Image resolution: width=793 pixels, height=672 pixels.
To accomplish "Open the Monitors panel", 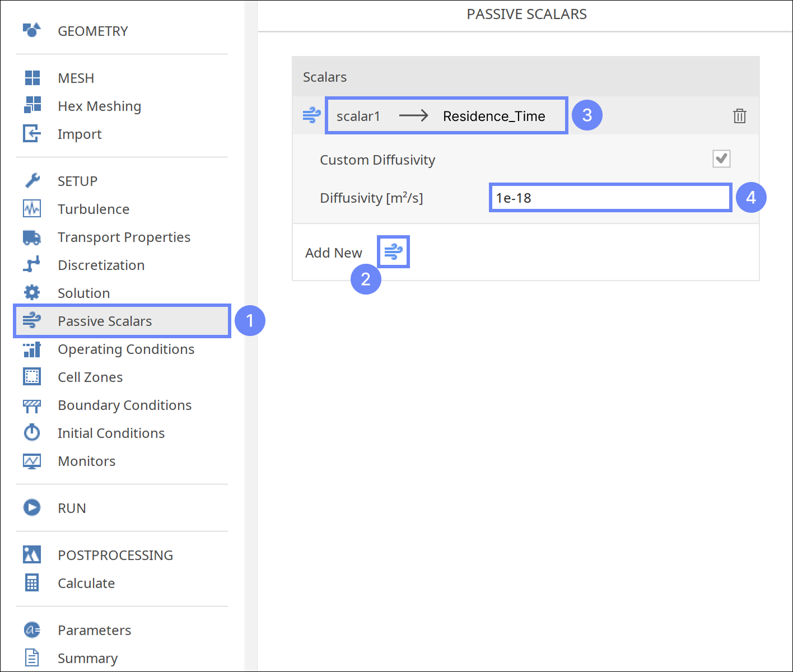I will click(87, 461).
